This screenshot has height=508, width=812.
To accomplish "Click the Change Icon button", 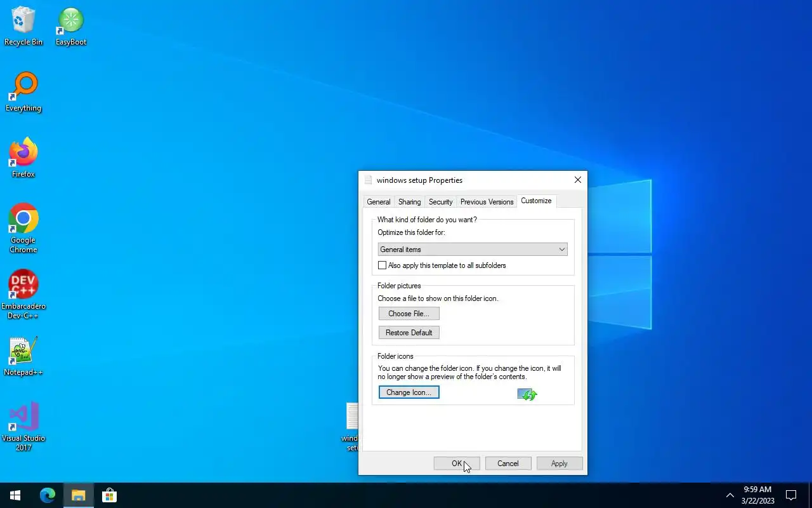I will 409,392.
